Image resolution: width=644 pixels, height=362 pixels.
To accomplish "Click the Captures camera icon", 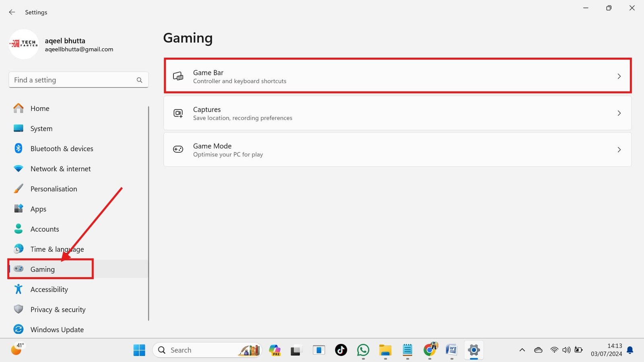I will click(178, 113).
